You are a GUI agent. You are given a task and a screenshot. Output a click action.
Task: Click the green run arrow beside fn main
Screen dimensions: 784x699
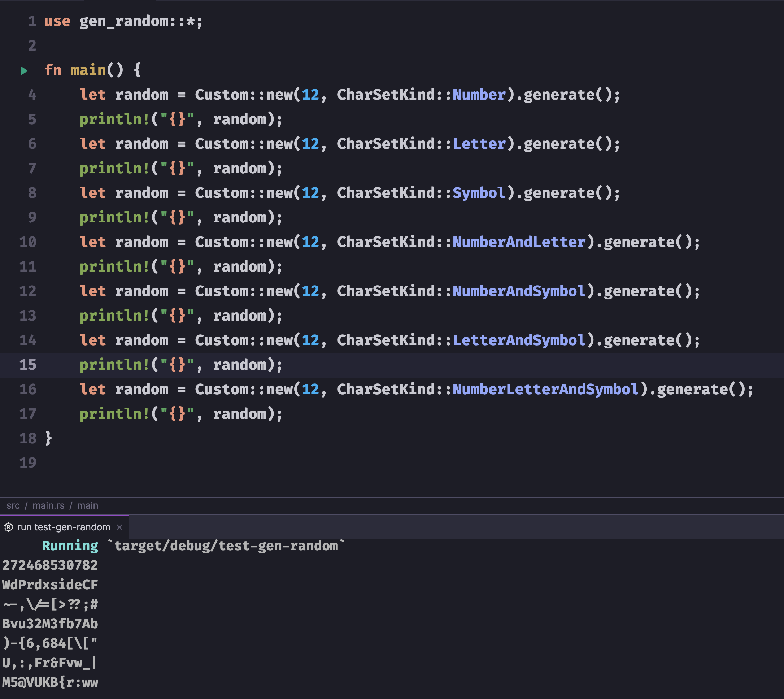click(x=24, y=71)
